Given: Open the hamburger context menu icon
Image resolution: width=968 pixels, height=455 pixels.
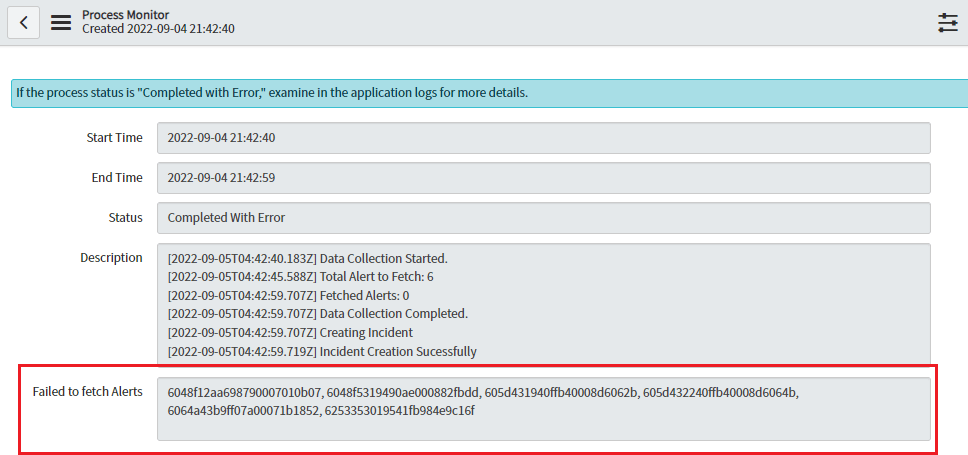Looking at the screenshot, I should coord(61,22).
